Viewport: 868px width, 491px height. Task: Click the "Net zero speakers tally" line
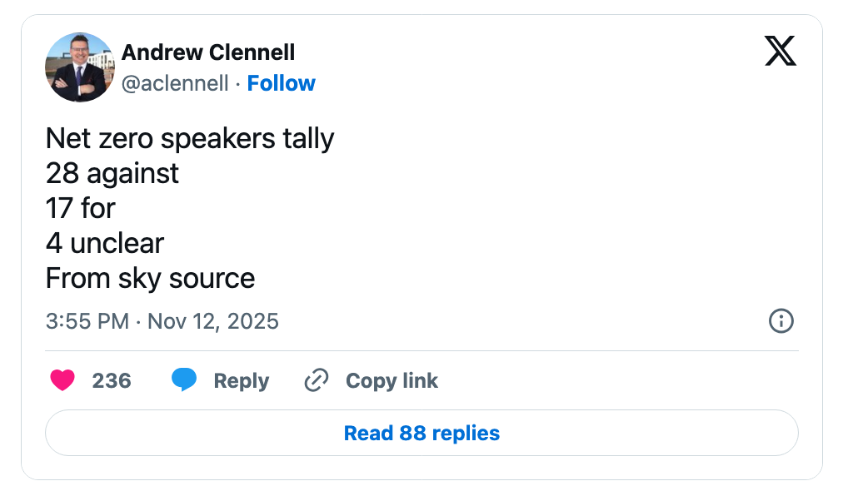tap(190, 138)
